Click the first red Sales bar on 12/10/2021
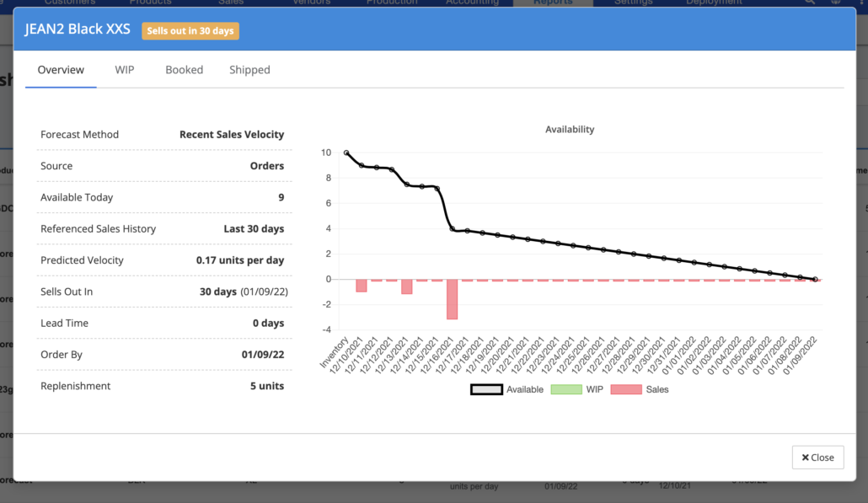 361,286
